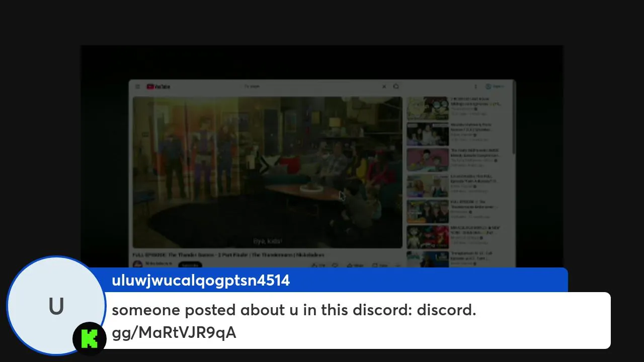Click the Sign in button
The image size is (644, 362).
[495, 86]
